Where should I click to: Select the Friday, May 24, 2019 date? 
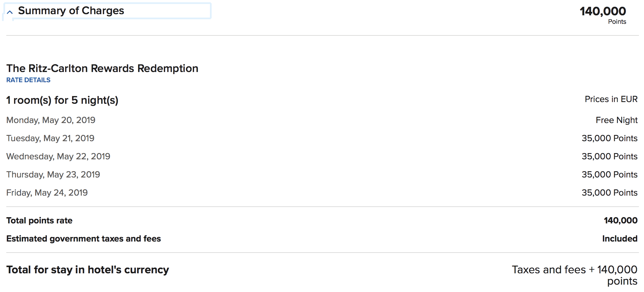coord(47,193)
